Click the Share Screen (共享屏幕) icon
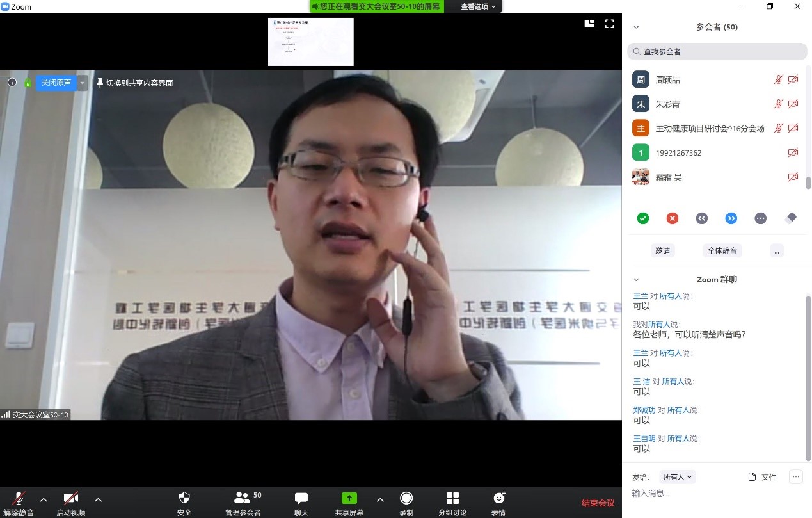Image resolution: width=812 pixels, height=518 pixels. click(x=349, y=498)
